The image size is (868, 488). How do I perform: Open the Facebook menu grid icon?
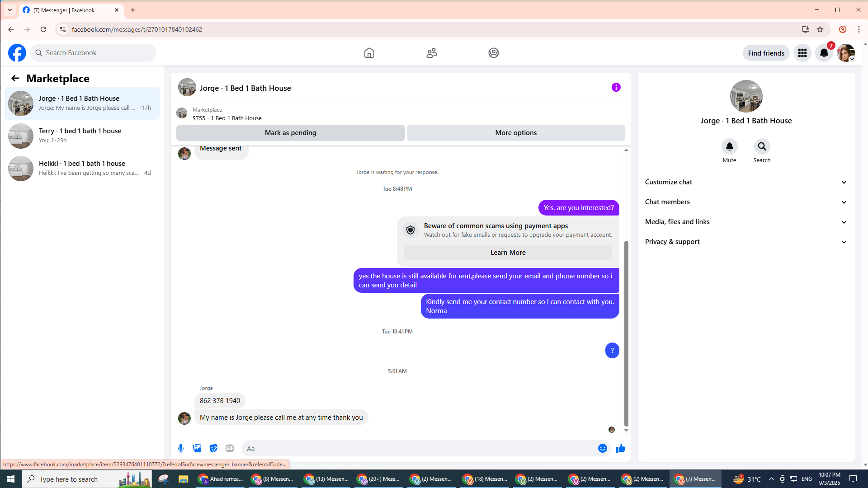point(802,53)
